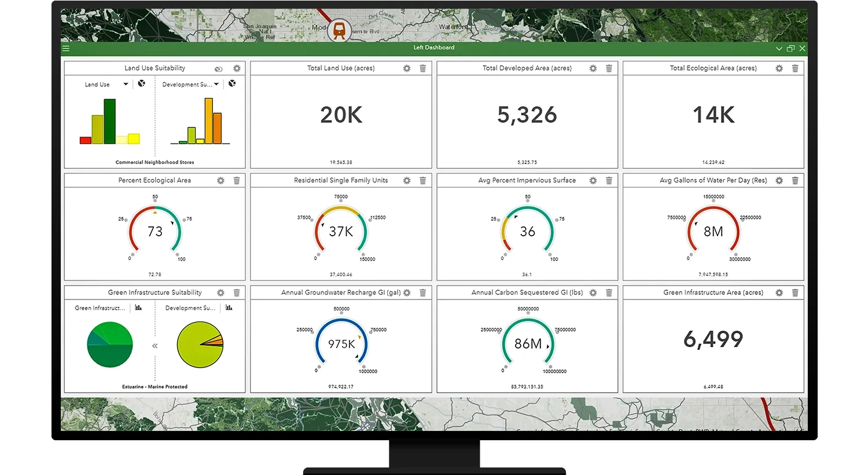
Task: Open settings gear for Avg Percent Impervious Surface
Action: coord(593,181)
